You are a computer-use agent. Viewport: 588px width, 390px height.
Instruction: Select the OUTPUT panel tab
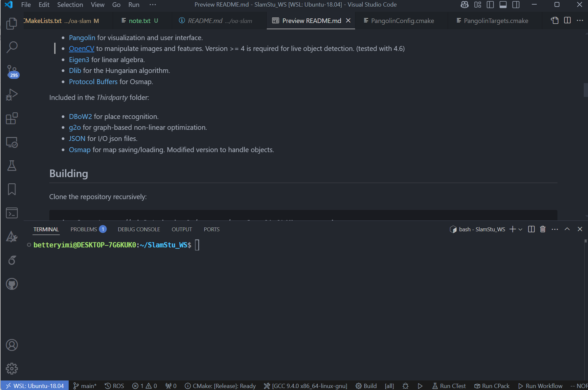click(x=182, y=229)
